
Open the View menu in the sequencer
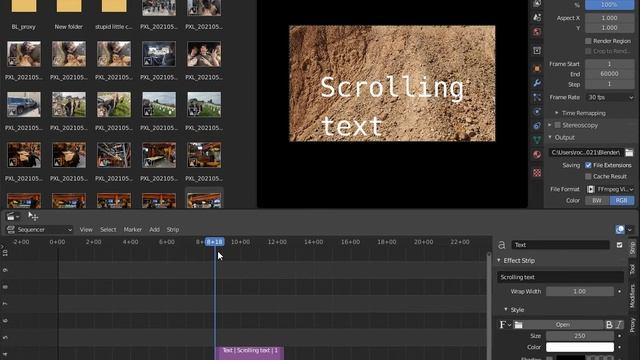point(86,230)
